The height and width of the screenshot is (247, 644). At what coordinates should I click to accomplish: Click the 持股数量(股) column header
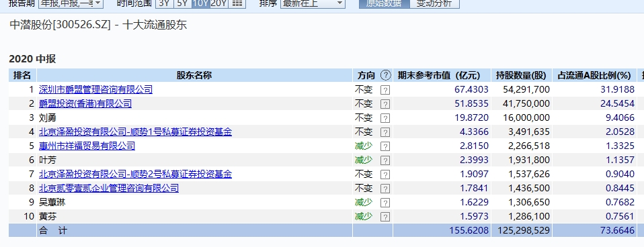pyautogui.click(x=521, y=75)
